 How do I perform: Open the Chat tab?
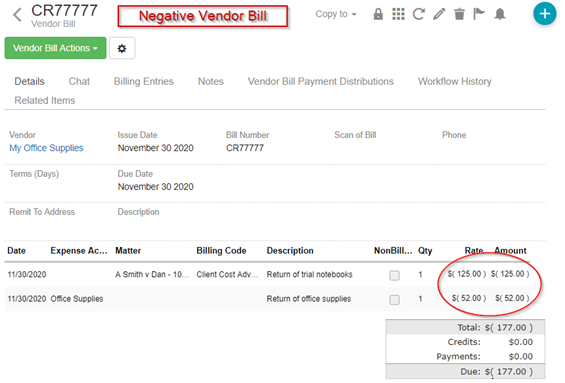[79, 81]
